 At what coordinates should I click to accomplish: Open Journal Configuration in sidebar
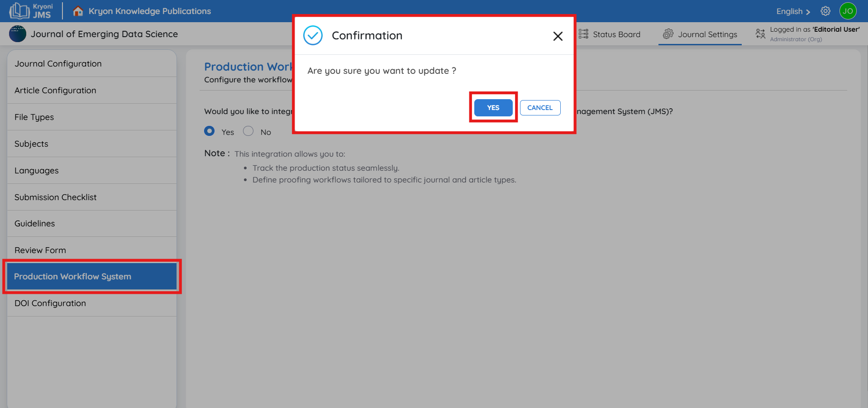click(58, 64)
